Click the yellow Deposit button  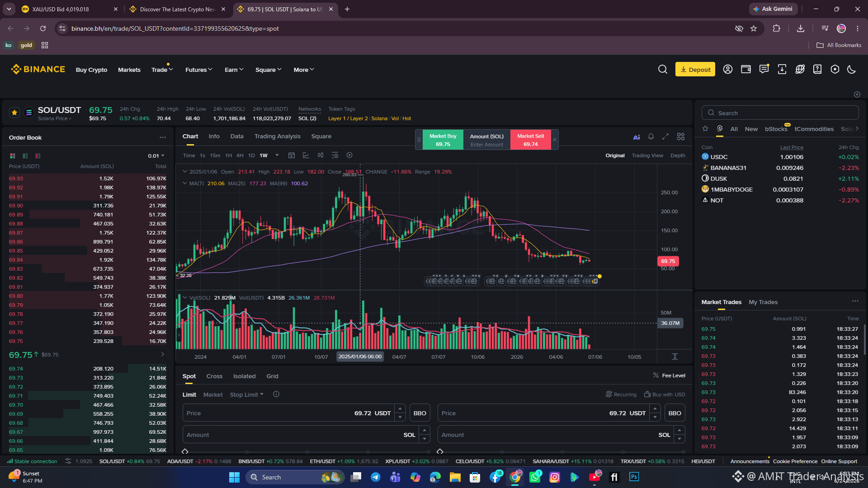tap(695, 69)
